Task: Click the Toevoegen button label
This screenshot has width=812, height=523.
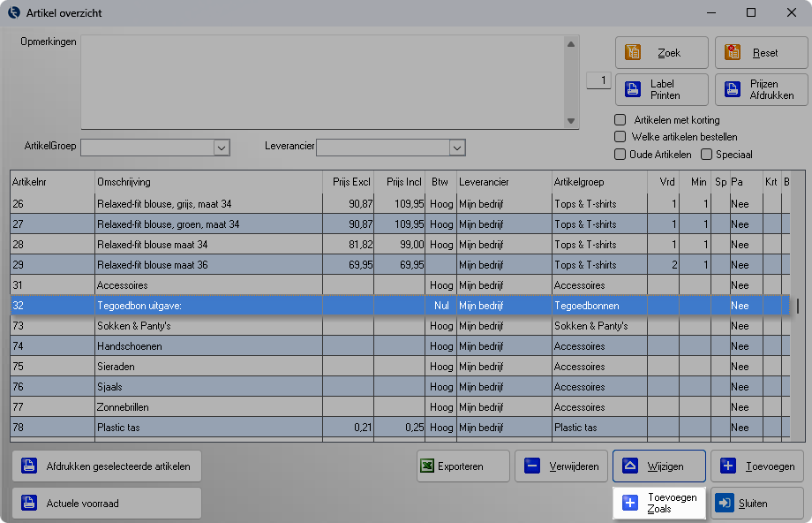Action: click(x=770, y=466)
